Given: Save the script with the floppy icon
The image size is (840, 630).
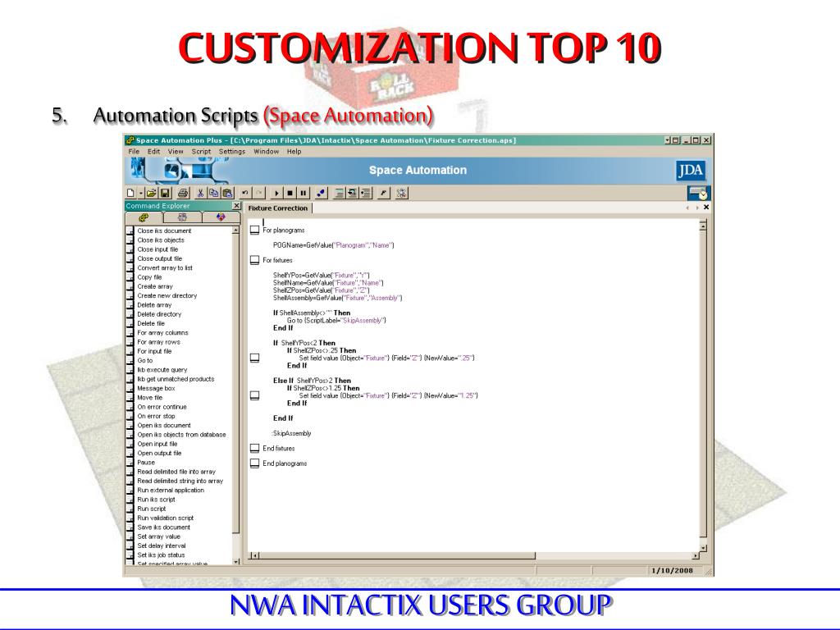Looking at the screenshot, I should point(165,193).
